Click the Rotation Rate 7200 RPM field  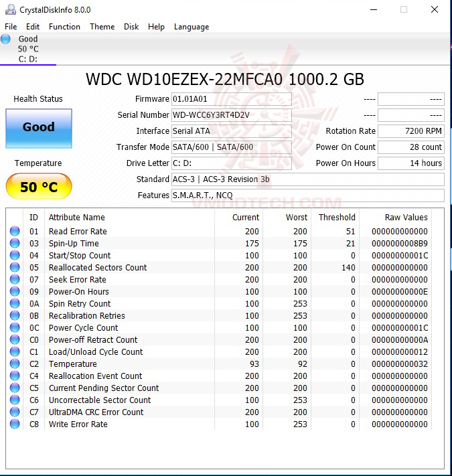pyautogui.click(x=411, y=131)
